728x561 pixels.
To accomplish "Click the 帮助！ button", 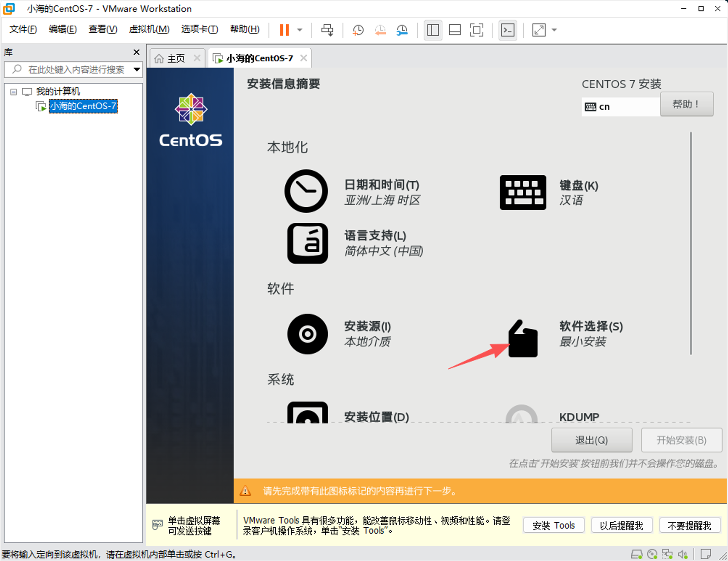I will 687,104.
